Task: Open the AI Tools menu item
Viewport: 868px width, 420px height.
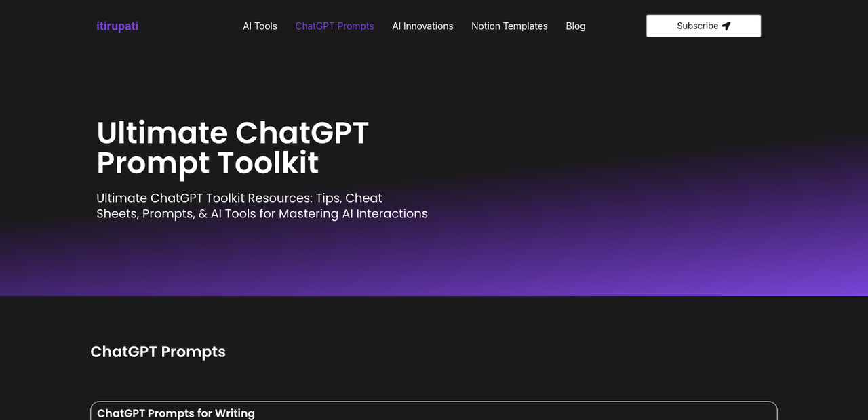Action: (260, 26)
